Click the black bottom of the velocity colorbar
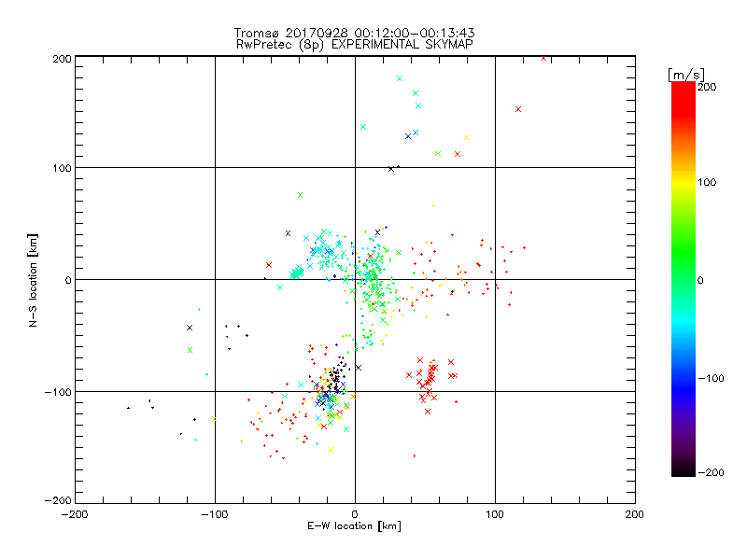Viewport: 747px width, 560px height. [684, 471]
